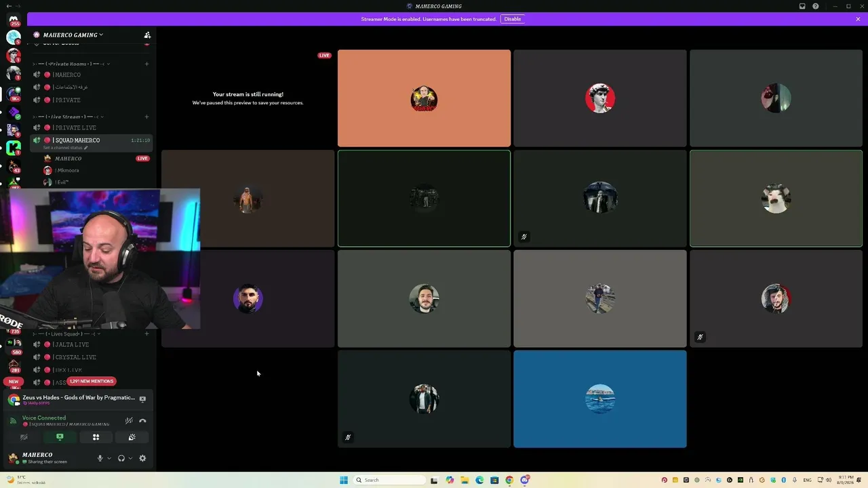Invite members using the add-people icon
This screenshot has width=868, height=488.
[x=147, y=35]
